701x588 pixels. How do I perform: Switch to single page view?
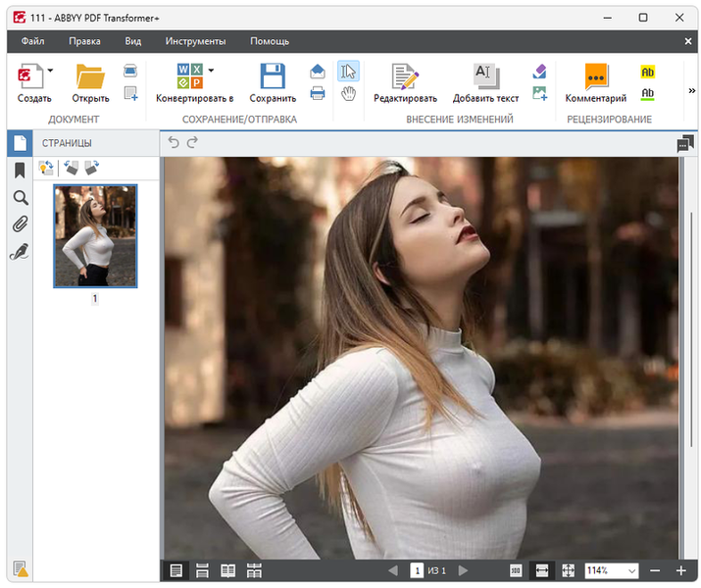176,570
